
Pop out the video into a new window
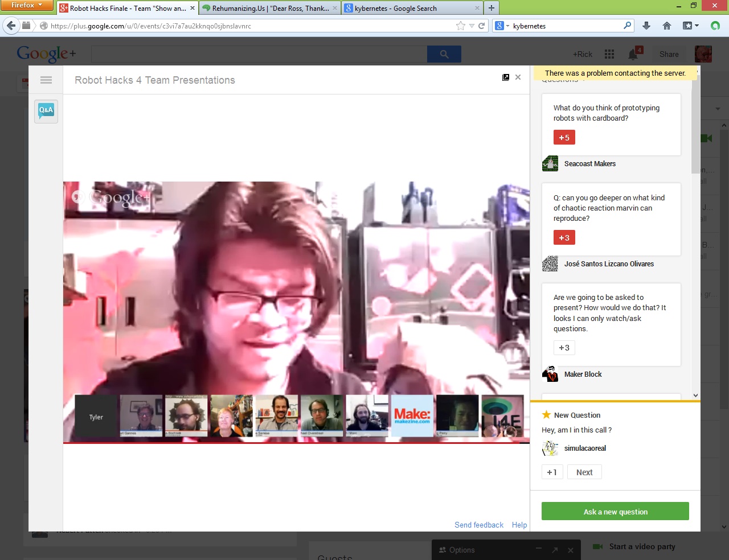coord(506,77)
